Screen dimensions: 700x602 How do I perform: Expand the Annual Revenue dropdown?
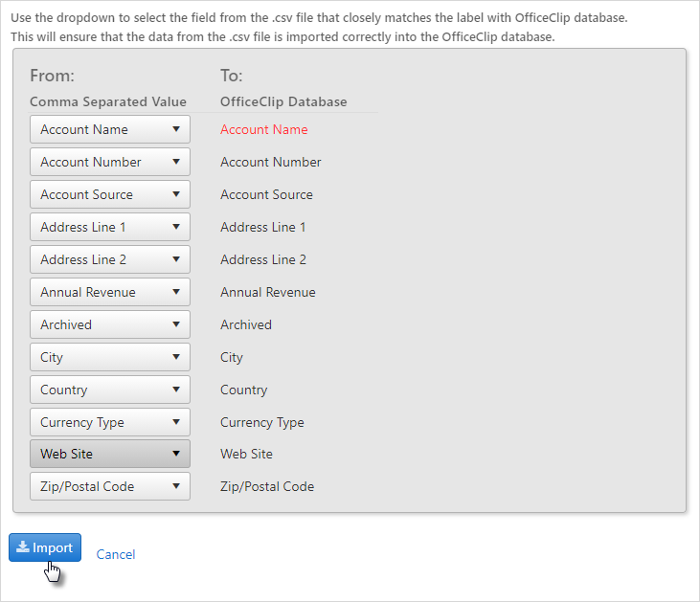[110, 292]
